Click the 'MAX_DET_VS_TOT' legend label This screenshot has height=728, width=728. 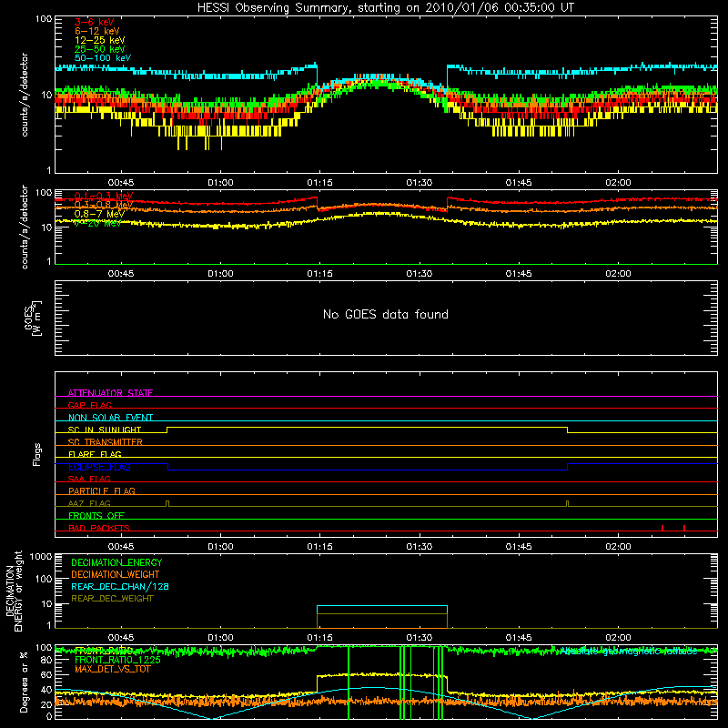click(112, 669)
